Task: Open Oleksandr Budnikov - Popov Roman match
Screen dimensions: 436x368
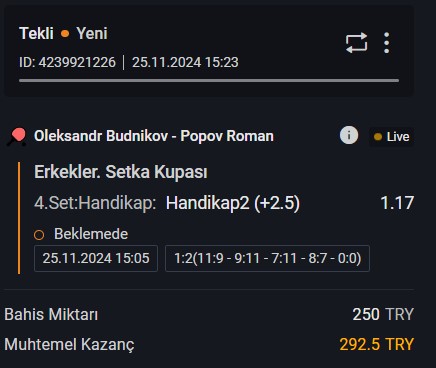Action: (154, 136)
